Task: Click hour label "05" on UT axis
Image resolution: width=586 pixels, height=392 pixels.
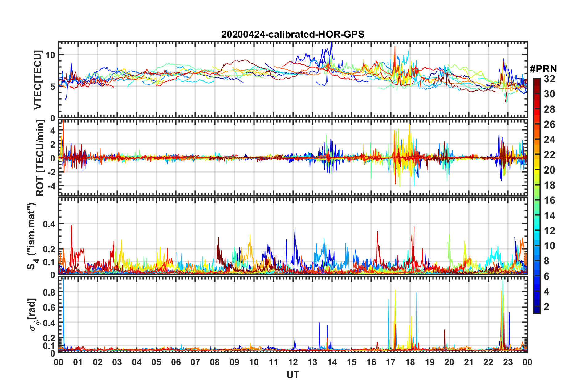Action: click(156, 362)
